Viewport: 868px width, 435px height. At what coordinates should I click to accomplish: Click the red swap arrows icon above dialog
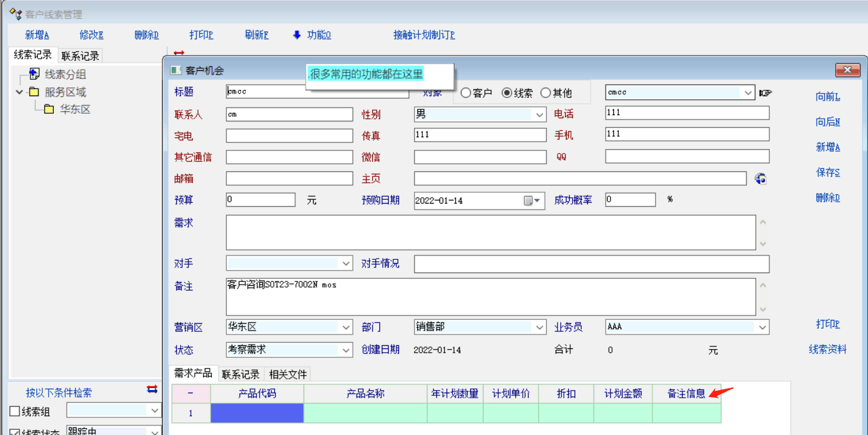pos(179,53)
